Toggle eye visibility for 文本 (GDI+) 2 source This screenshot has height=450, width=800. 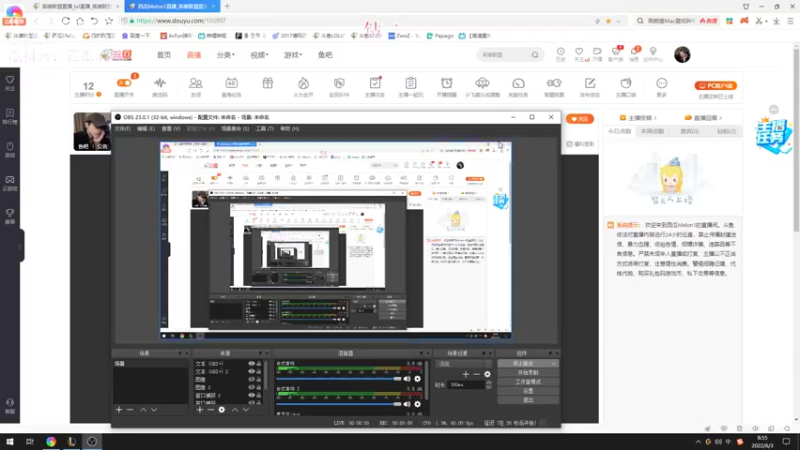251,371
